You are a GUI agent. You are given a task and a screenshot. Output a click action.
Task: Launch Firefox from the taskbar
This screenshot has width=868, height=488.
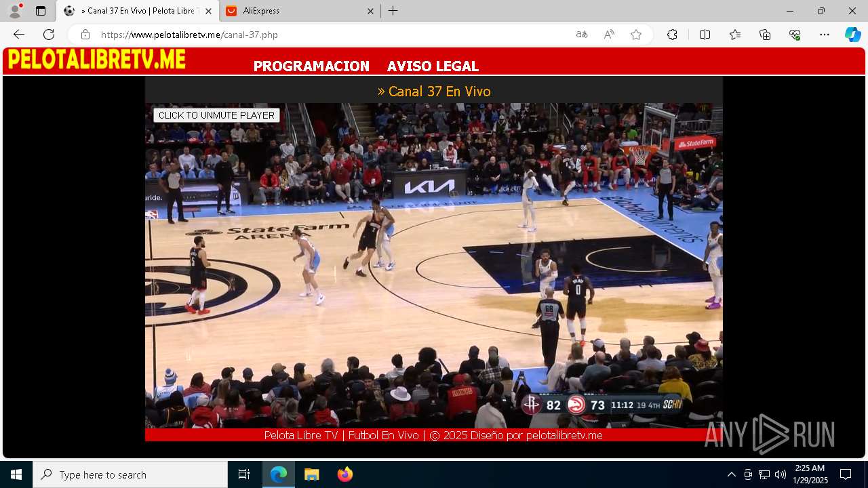[344, 474]
